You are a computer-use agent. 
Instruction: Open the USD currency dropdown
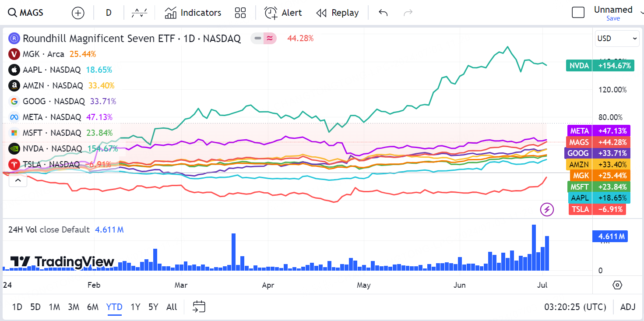pyautogui.click(x=617, y=39)
